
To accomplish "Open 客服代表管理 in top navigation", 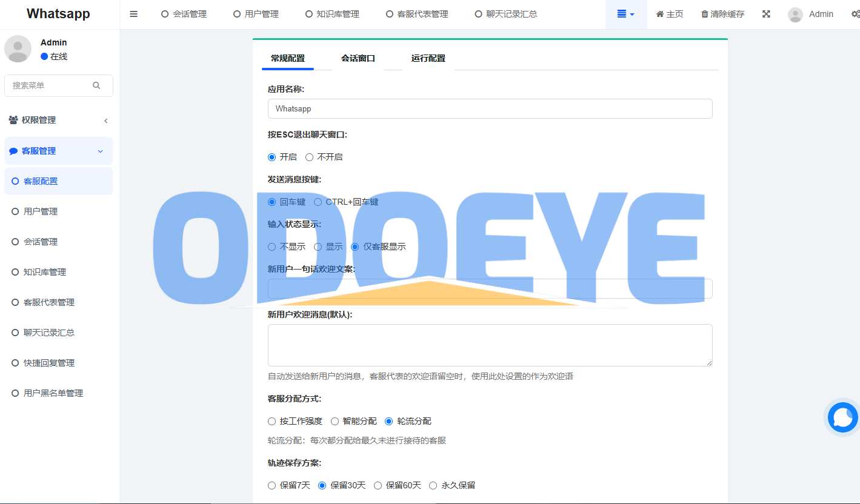I will tap(417, 14).
